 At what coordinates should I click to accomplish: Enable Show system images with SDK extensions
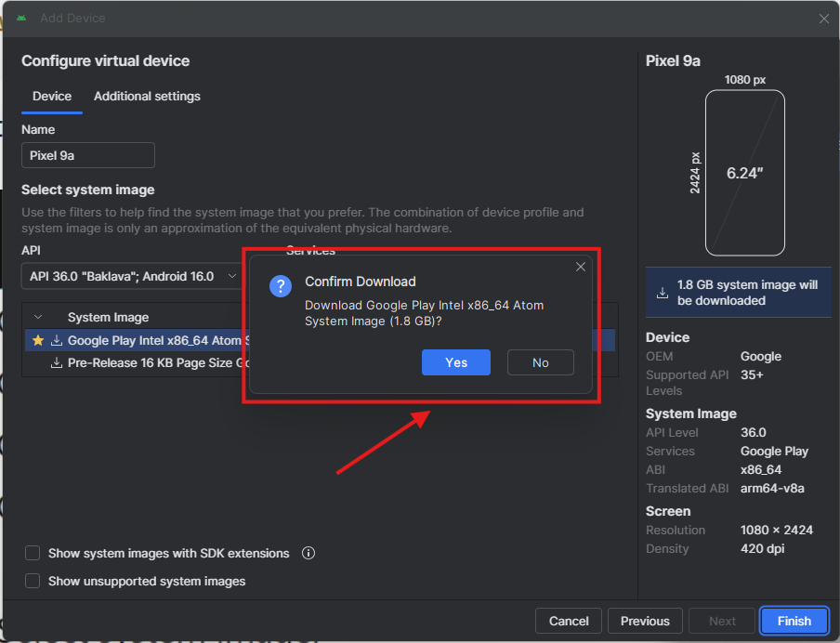(33, 553)
